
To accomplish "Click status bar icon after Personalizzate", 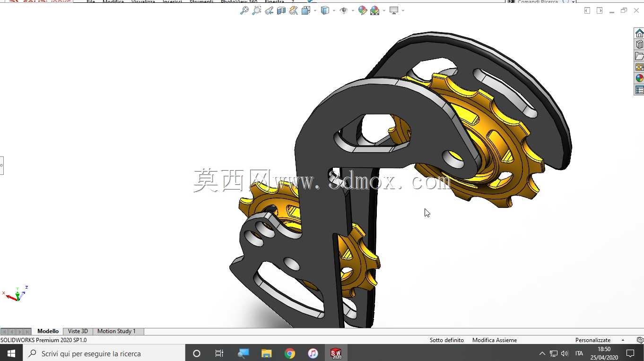I will point(640,340).
